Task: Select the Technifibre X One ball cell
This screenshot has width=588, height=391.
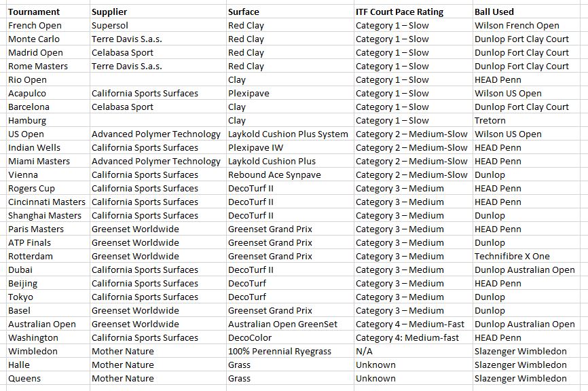Action: (526, 257)
